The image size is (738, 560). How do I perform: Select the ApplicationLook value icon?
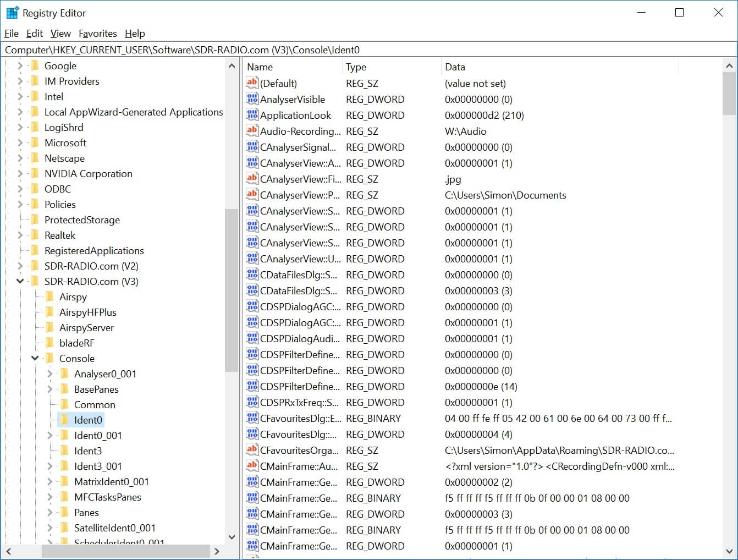click(252, 115)
